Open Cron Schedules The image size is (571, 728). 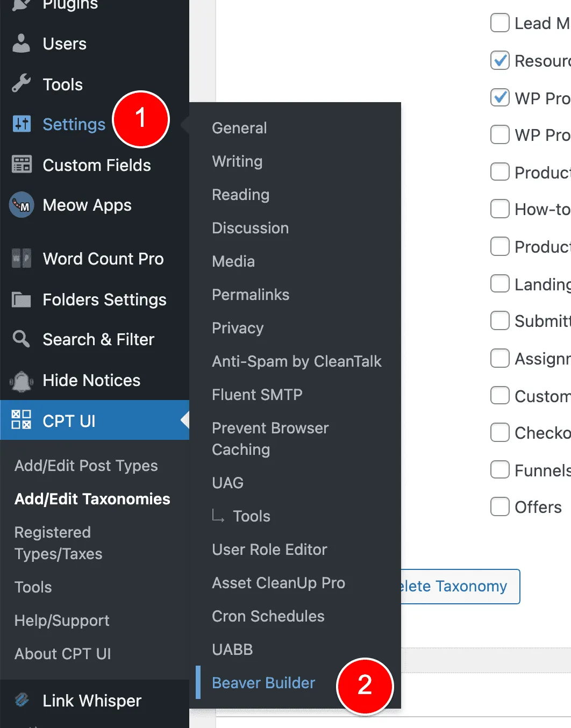(268, 616)
